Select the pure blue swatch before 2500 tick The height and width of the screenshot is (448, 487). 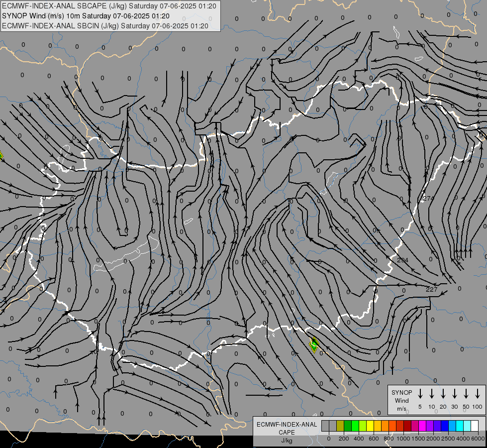point(445,426)
